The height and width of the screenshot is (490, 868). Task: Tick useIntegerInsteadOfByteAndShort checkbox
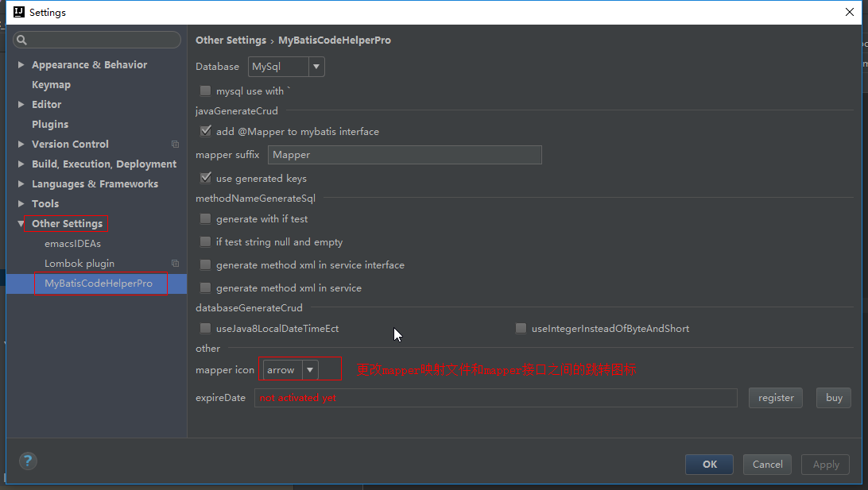point(521,329)
